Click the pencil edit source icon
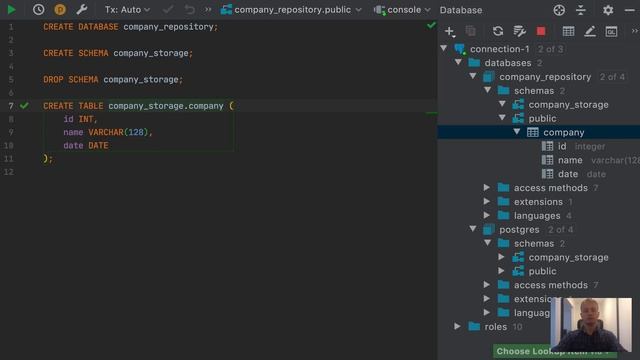Image resolution: width=640 pixels, height=360 pixels. pyautogui.click(x=590, y=31)
